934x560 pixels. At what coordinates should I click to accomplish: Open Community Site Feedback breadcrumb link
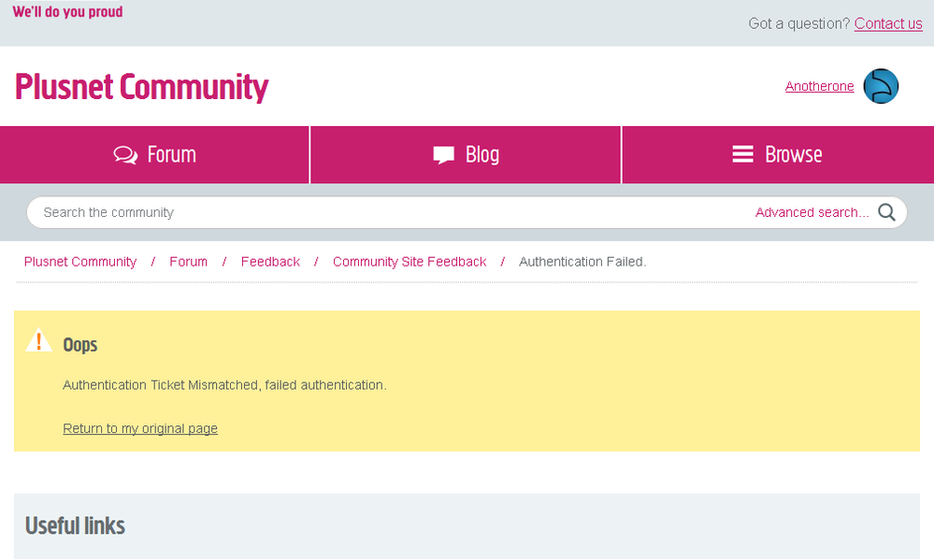click(409, 262)
